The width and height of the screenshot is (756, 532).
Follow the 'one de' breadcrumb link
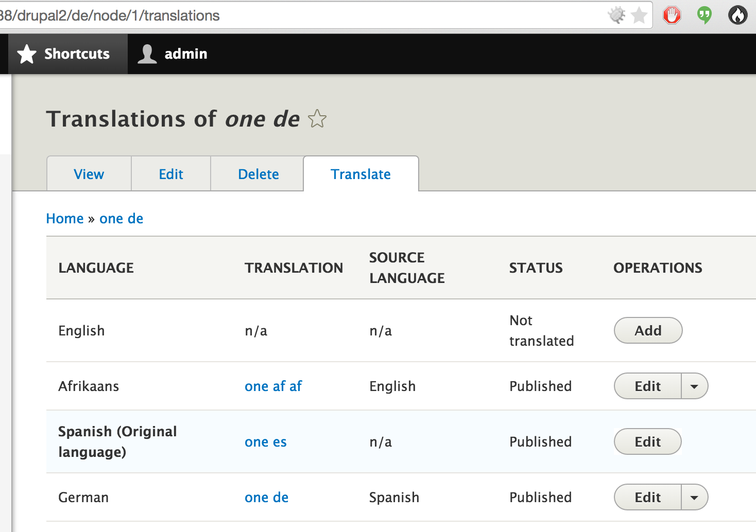(x=122, y=219)
